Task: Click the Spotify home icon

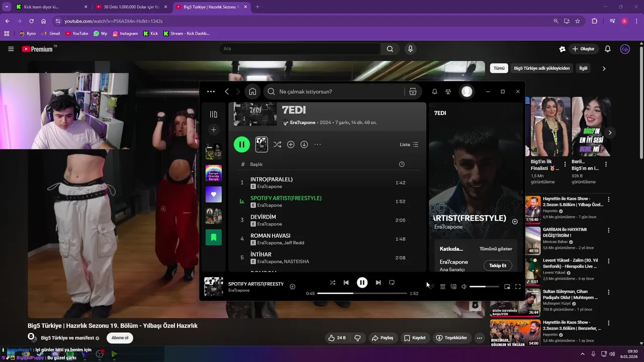Action: 253,92
